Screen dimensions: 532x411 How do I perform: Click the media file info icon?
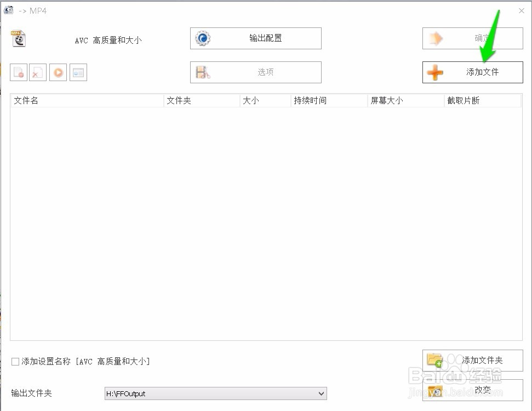coord(78,72)
